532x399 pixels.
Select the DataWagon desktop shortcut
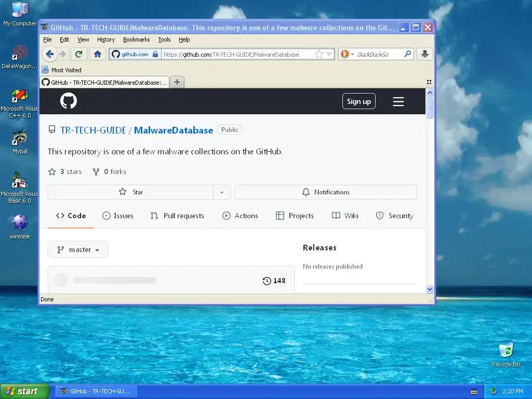pyautogui.click(x=20, y=57)
